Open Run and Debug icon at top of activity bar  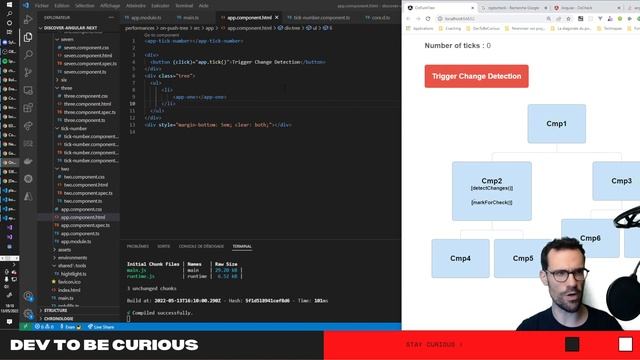pyautogui.click(x=28, y=20)
